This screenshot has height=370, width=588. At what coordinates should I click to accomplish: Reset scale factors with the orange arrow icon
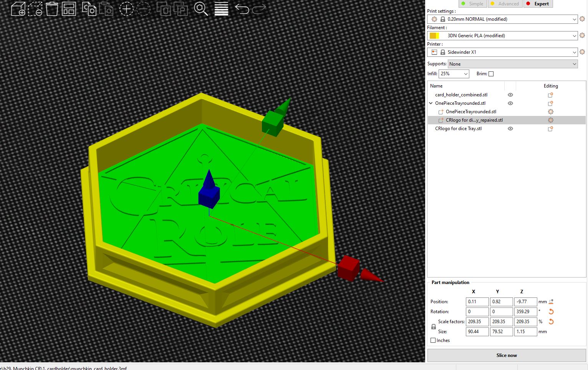pos(551,322)
